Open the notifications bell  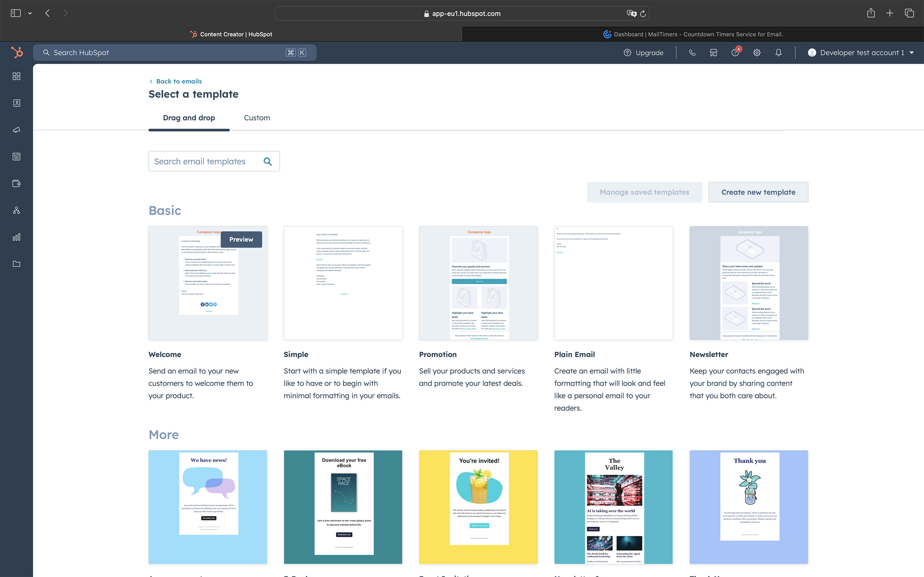(x=778, y=53)
